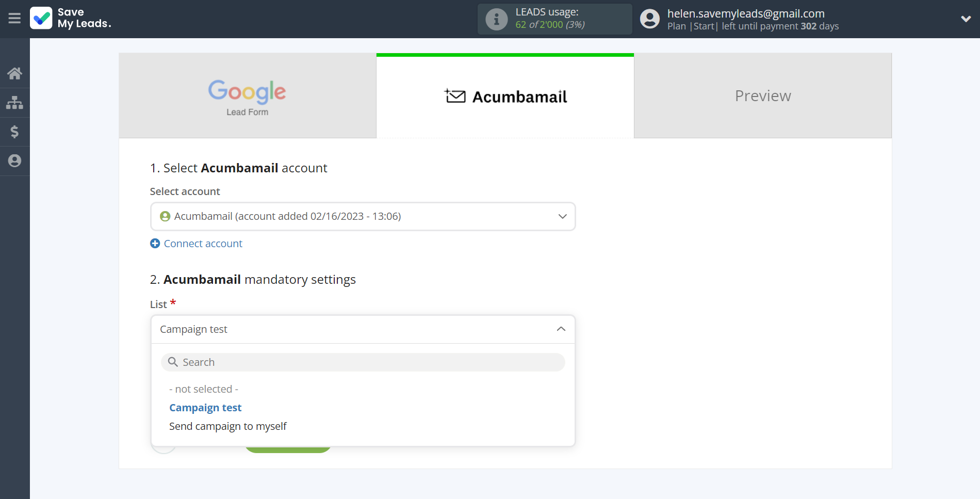The height and width of the screenshot is (499, 980).
Task: Open the billing dollar sidebar icon
Action: click(14, 132)
